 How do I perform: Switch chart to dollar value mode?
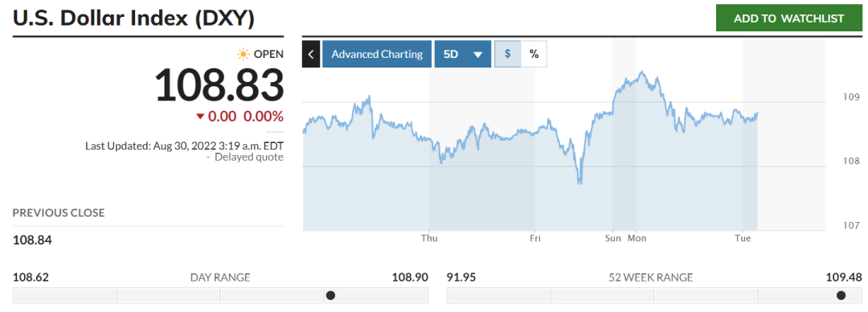tap(508, 55)
